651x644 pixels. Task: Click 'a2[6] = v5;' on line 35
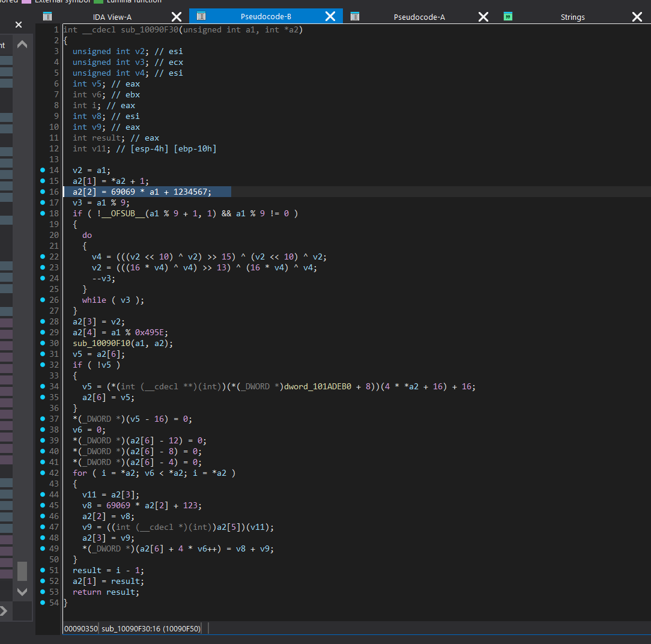click(108, 397)
